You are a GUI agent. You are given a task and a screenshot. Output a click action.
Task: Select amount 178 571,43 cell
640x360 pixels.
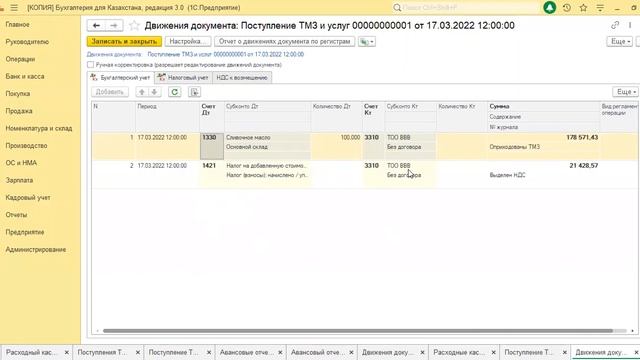[x=543, y=138]
